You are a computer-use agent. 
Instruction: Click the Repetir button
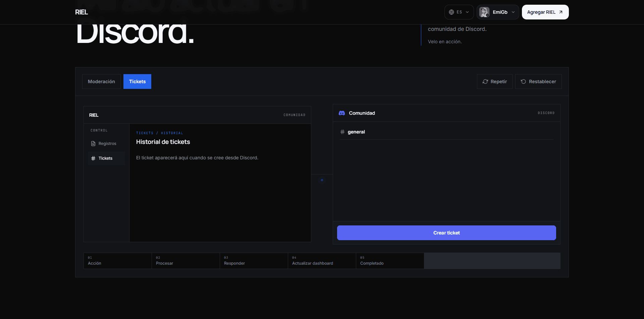[494, 82]
